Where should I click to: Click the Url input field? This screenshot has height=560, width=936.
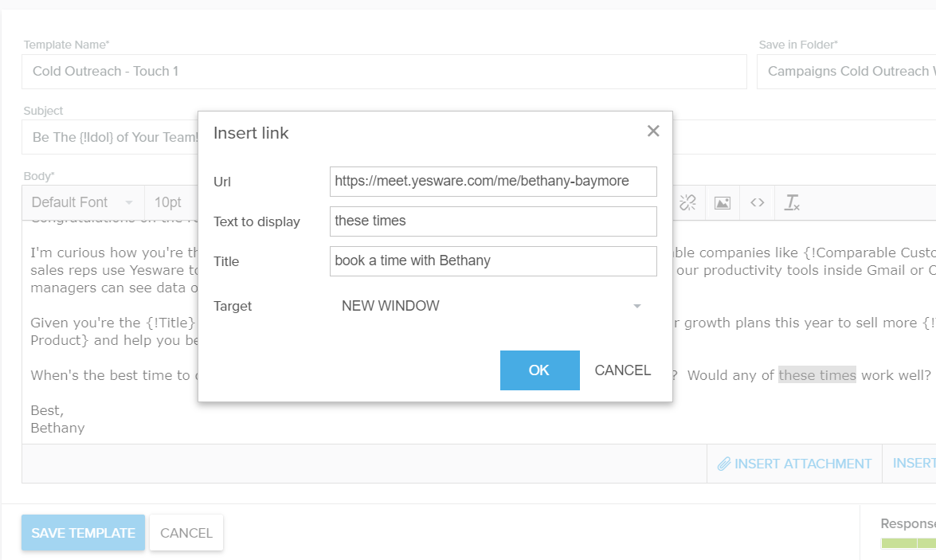tap(492, 182)
